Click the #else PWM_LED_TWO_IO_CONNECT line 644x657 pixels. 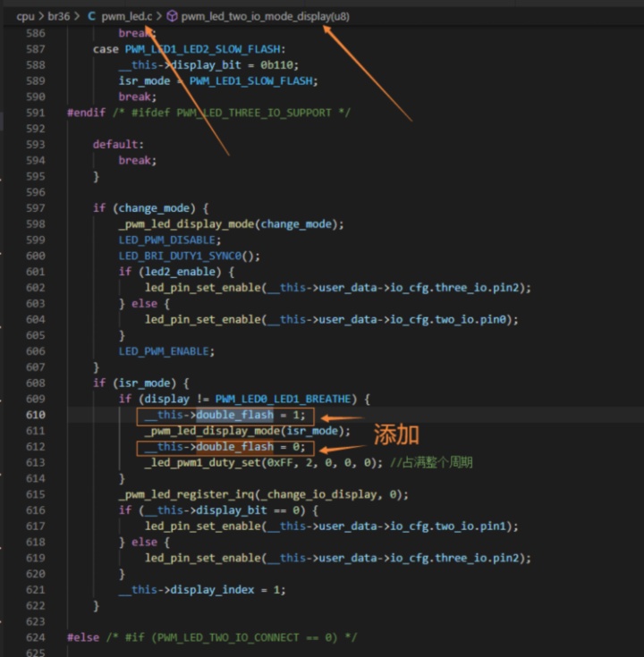[x=212, y=637]
